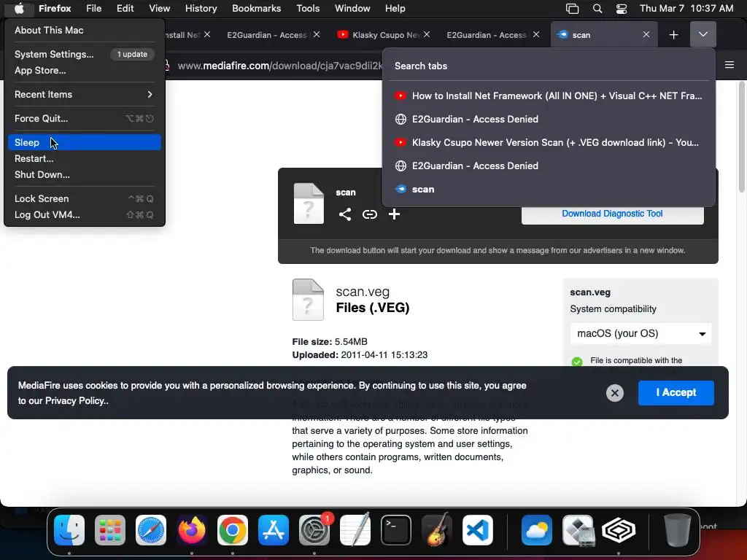Viewport: 747px width, 560px height.
Task: Open Control Center icon
Action: click(x=622, y=9)
